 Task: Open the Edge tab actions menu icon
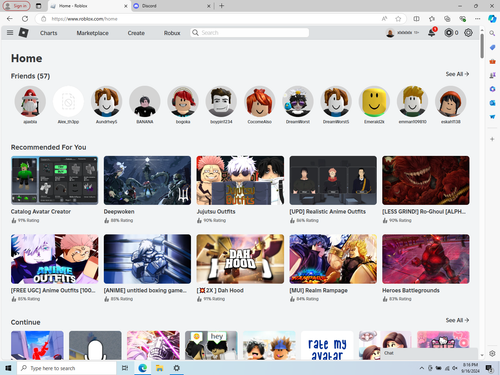click(39, 6)
